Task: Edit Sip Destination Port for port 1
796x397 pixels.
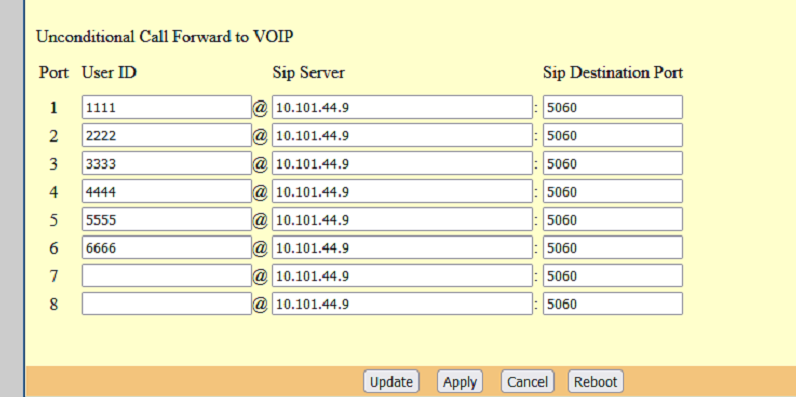Action: [x=613, y=107]
